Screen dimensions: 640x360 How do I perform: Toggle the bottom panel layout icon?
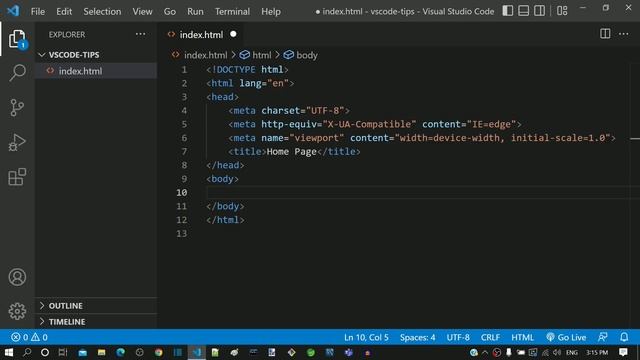point(524,11)
